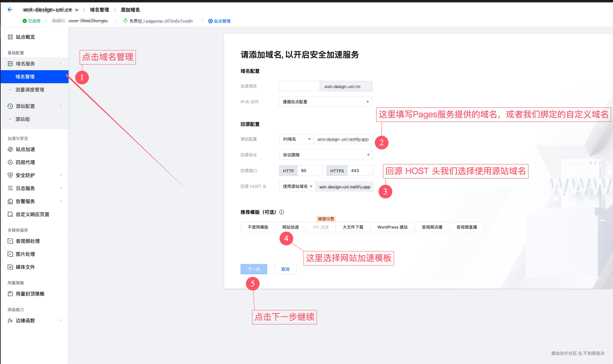Click the 用量封顶策略 icon
This screenshot has height=364, width=613.
pyautogui.click(x=10, y=294)
